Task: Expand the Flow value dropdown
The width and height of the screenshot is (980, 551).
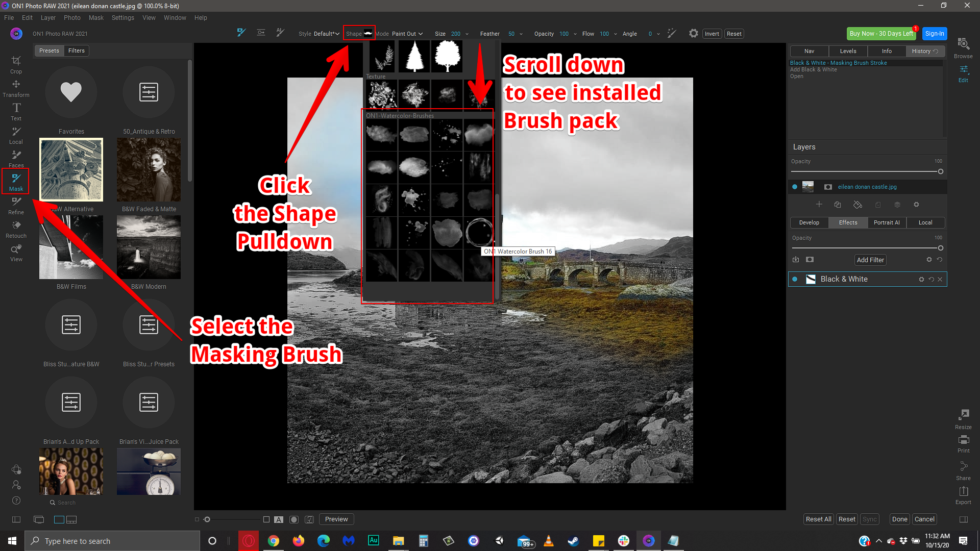Action: click(x=616, y=34)
